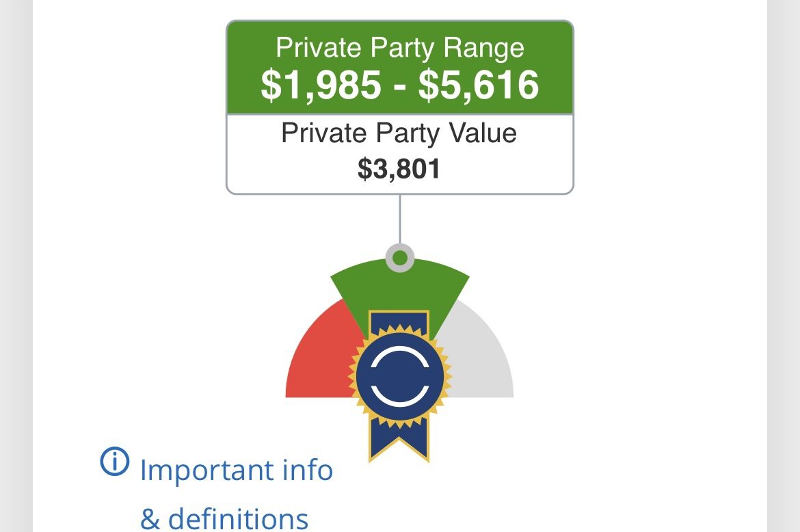Open the Important info link

pos(236,470)
